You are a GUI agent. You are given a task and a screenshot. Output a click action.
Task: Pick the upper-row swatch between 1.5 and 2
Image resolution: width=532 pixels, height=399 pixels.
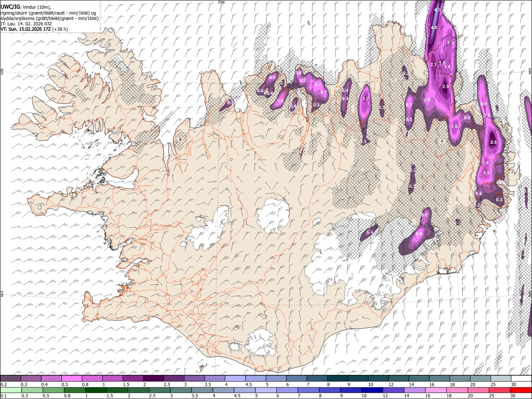pyautogui.click(x=133, y=379)
